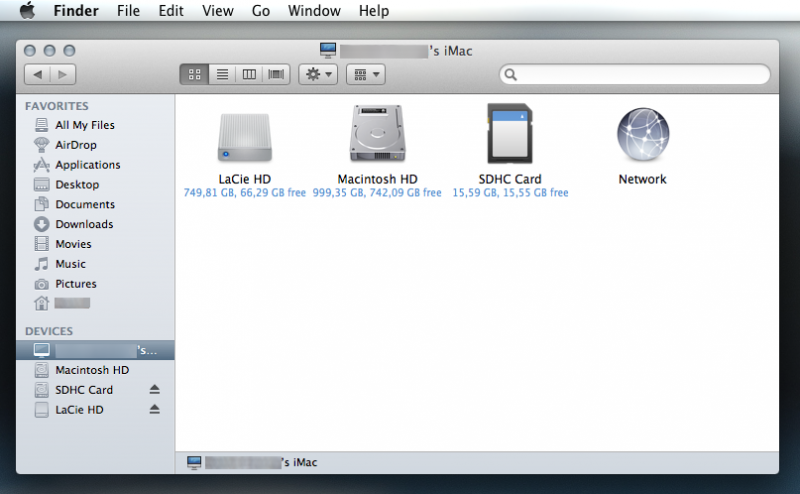The image size is (800, 494).
Task: Open the File menu
Action: tap(128, 11)
